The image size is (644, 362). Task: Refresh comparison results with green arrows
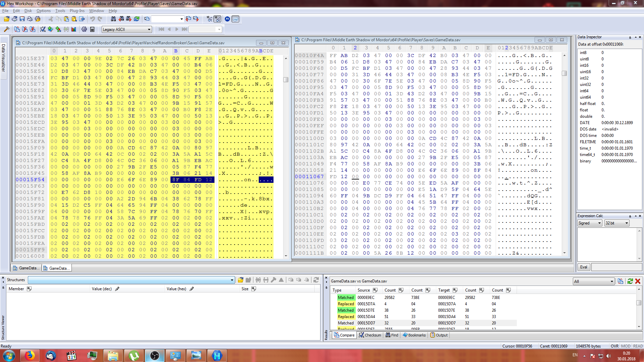point(630,281)
